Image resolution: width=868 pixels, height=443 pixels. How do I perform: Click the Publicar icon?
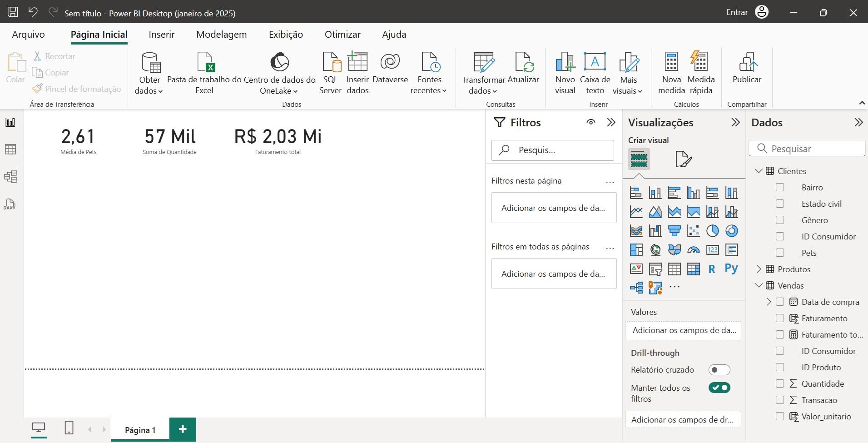(747, 63)
